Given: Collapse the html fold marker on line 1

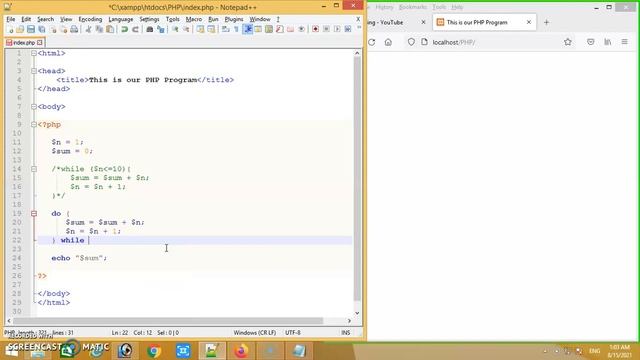Looking at the screenshot, I should coord(34,53).
